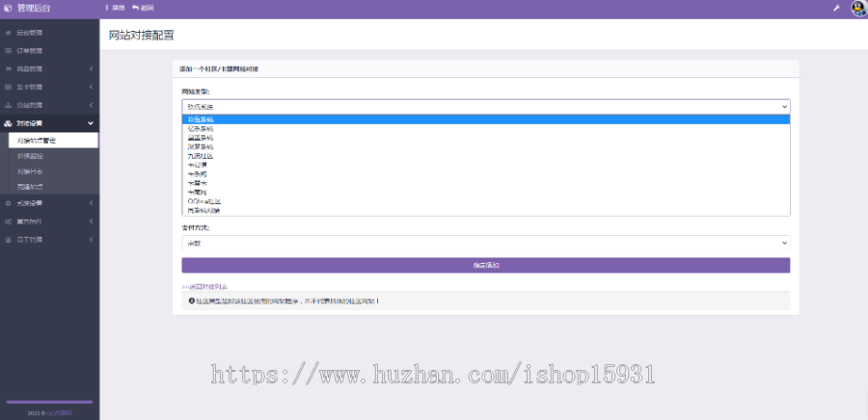Expand the 商品管理 chevron
The width and height of the screenshot is (868, 420).
91,69
